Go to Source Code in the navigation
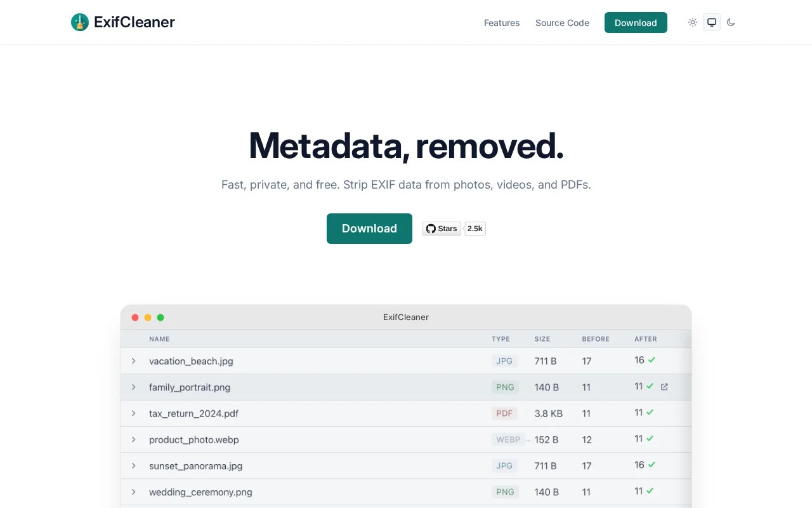 [x=562, y=23]
